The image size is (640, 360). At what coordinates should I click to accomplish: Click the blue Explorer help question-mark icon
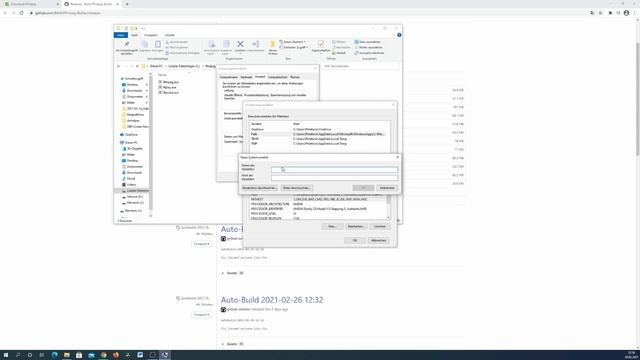point(399,35)
